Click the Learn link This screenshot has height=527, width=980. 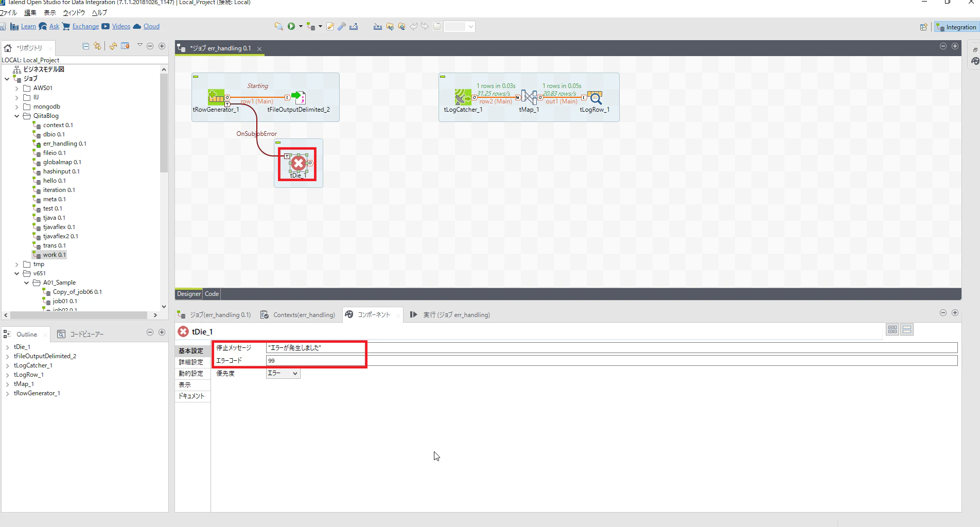pyautogui.click(x=28, y=26)
